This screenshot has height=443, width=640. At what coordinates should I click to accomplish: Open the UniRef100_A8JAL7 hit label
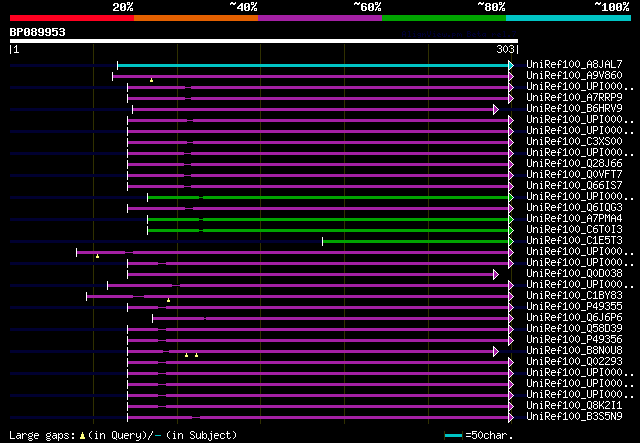click(x=573, y=65)
